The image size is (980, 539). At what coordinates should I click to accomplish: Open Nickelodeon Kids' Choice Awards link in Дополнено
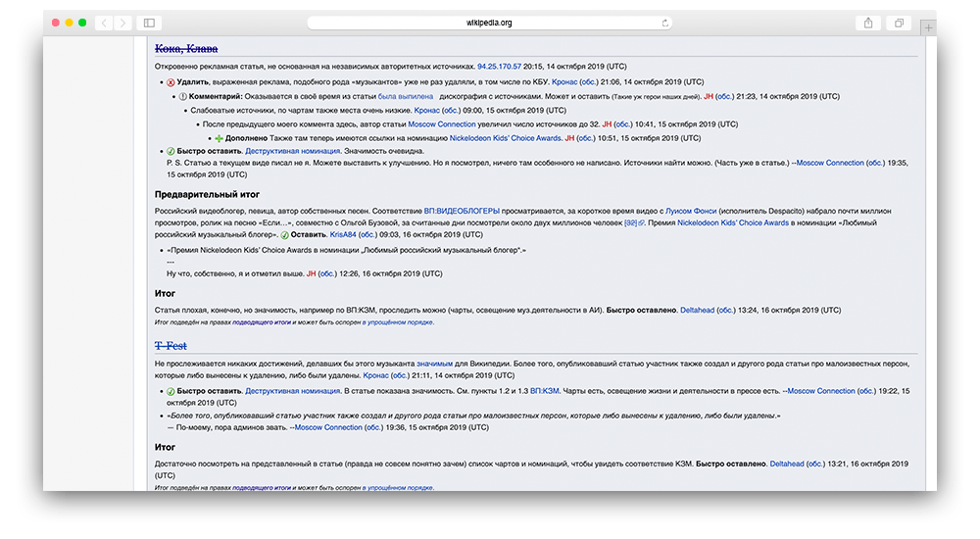tap(506, 138)
